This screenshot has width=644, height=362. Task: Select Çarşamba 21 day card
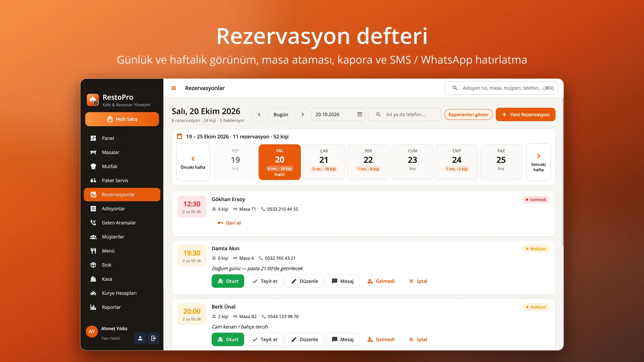[324, 162]
